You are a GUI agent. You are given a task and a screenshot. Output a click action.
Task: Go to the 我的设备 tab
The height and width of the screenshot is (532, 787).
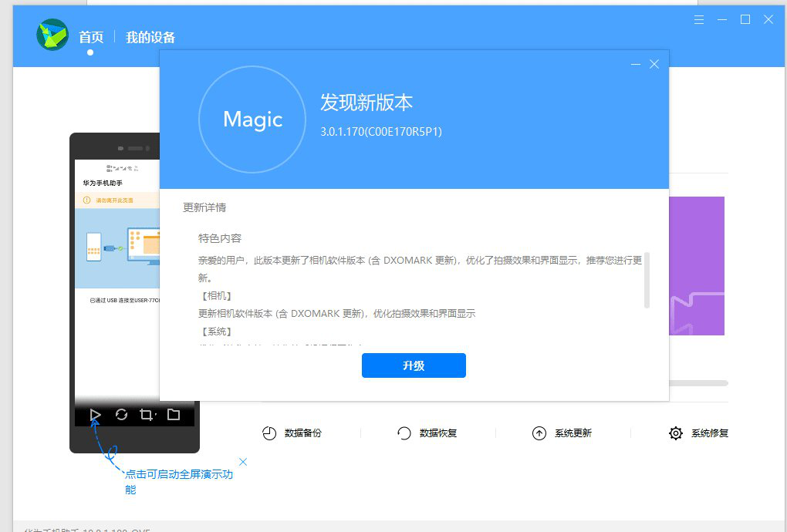coord(150,37)
